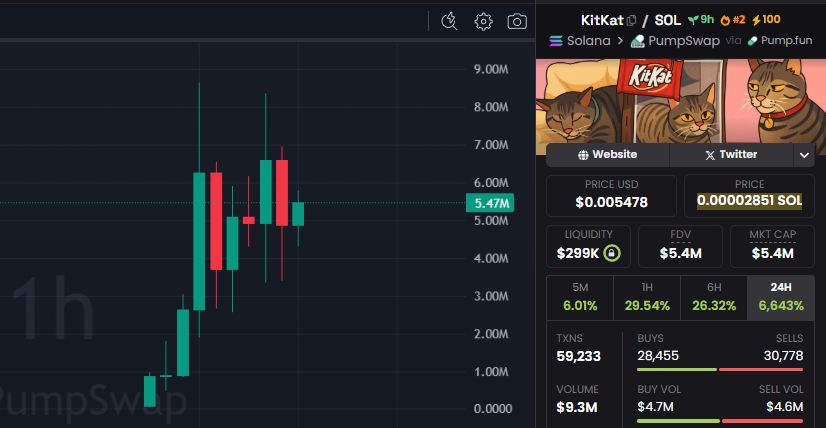Click the SELLS 30,778 value
The width and height of the screenshot is (826, 428).
(783, 356)
